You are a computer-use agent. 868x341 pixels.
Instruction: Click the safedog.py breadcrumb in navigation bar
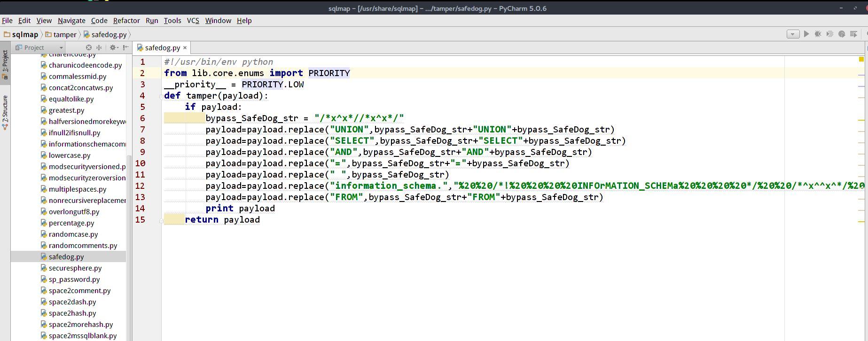click(105, 34)
